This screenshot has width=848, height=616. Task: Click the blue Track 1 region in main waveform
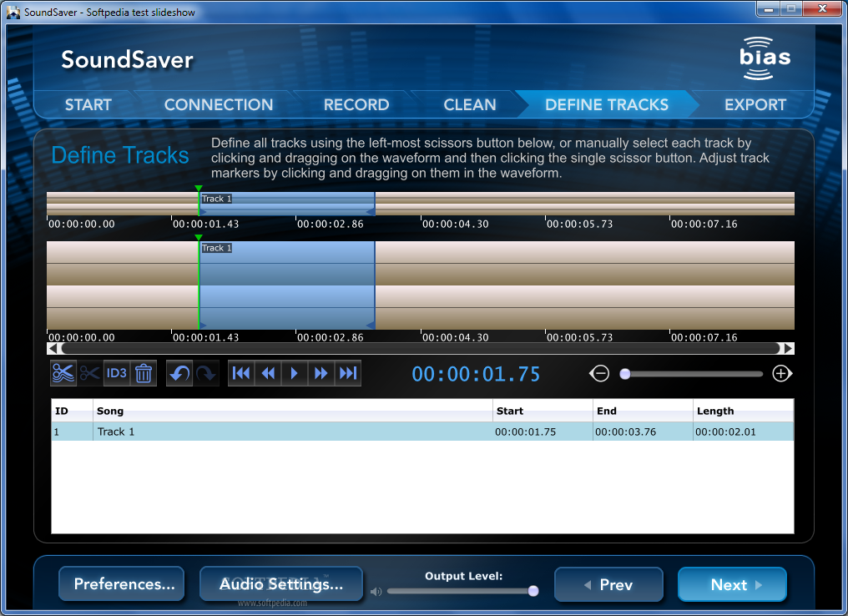[x=286, y=285]
